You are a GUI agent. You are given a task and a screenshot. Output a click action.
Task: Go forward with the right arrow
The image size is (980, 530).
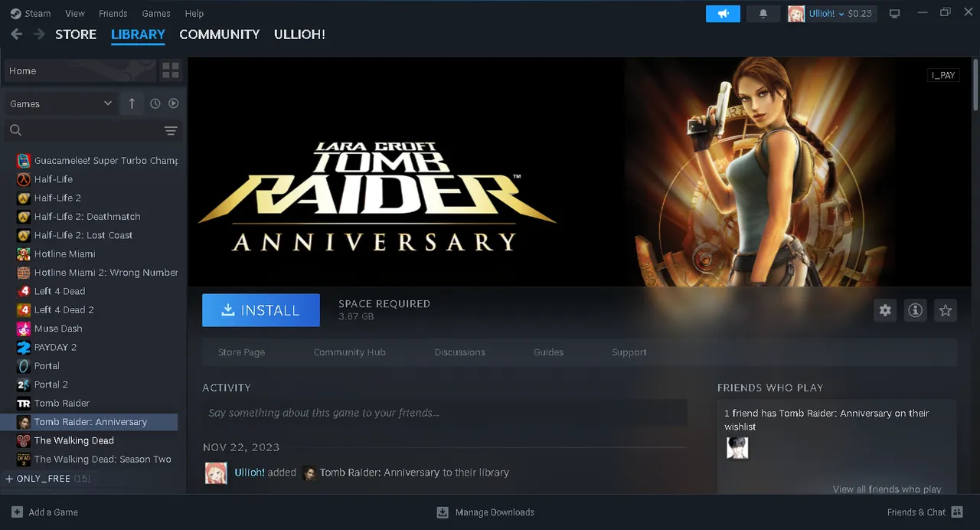pyautogui.click(x=39, y=34)
